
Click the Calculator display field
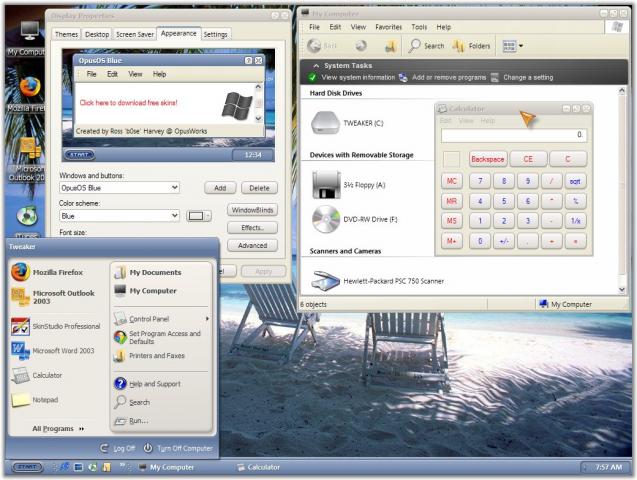click(x=514, y=135)
